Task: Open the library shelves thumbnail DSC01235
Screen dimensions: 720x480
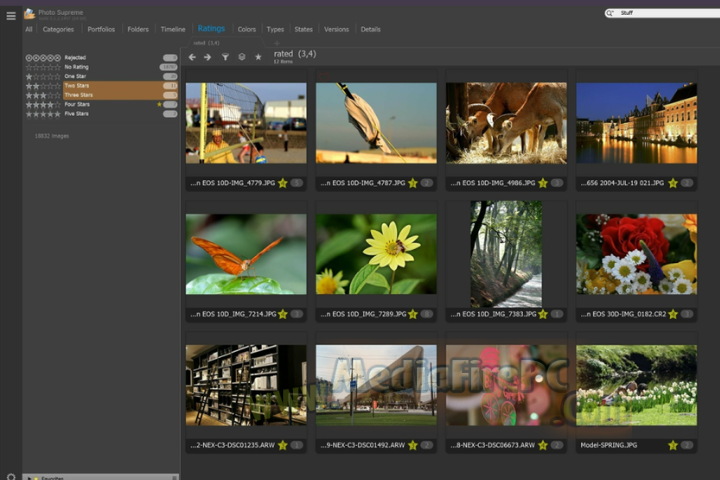Action: (246, 385)
